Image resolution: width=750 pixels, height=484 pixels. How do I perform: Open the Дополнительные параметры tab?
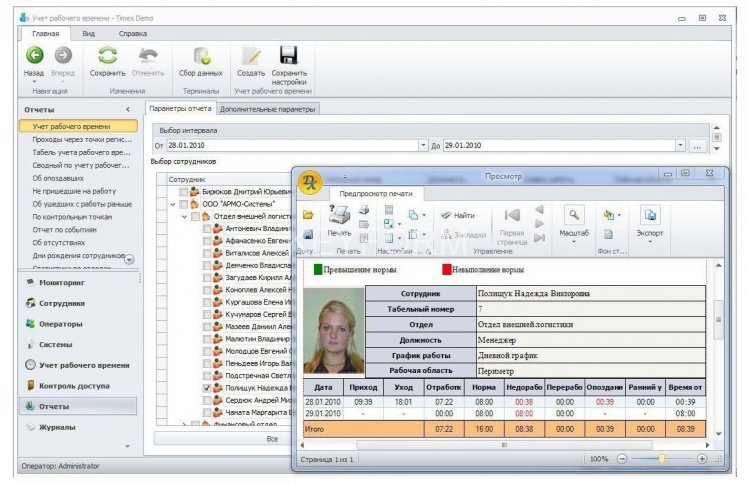click(268, 108)
